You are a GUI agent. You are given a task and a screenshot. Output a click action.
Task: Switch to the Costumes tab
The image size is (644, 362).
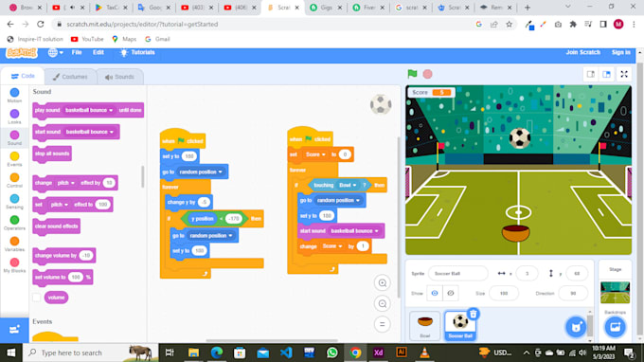tap(70, 77)
